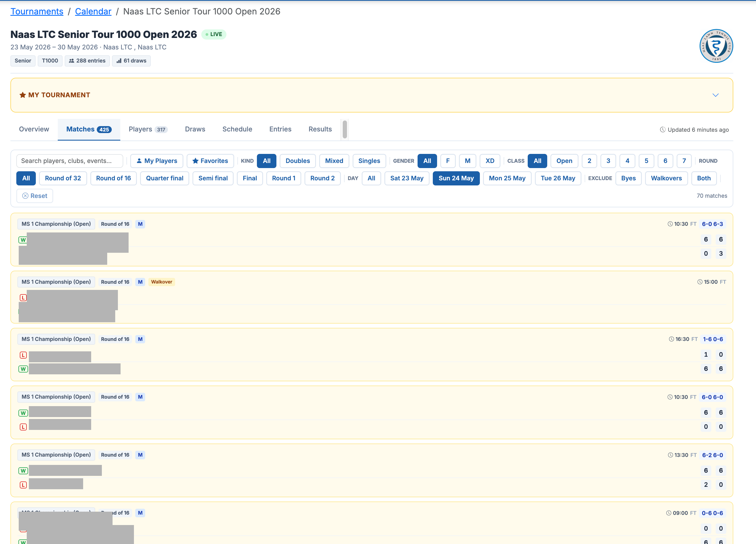Select All under Class
The image size is (756, 544).
[x=537, y=161]
